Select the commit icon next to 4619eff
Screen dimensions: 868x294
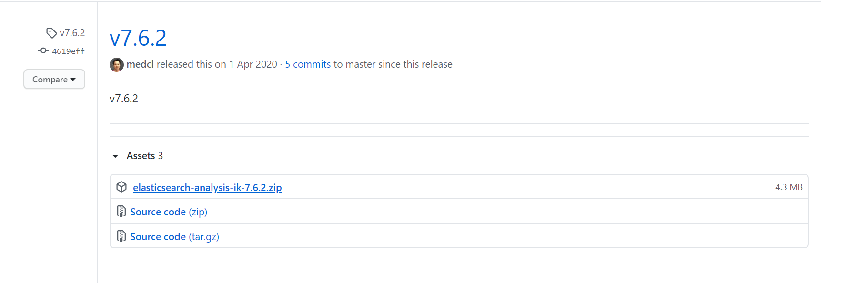(x=43, y=51)
